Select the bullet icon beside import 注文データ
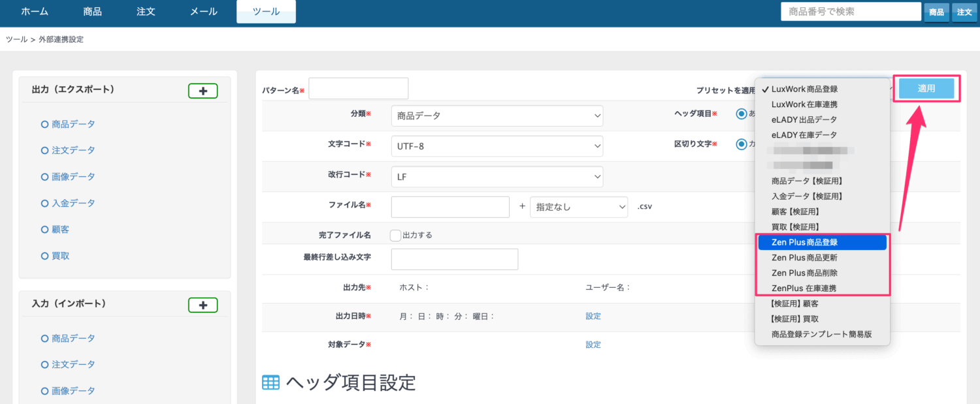This screenshot has width=980, height=404. coord(44,364)
